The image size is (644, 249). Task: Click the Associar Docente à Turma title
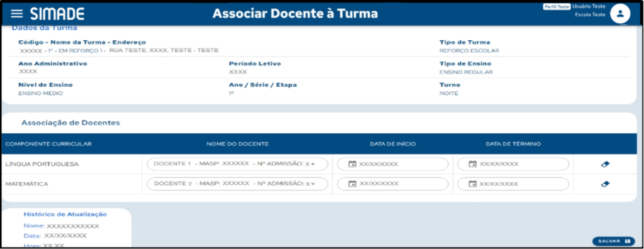pyautogui.click(x=295, y=14)
